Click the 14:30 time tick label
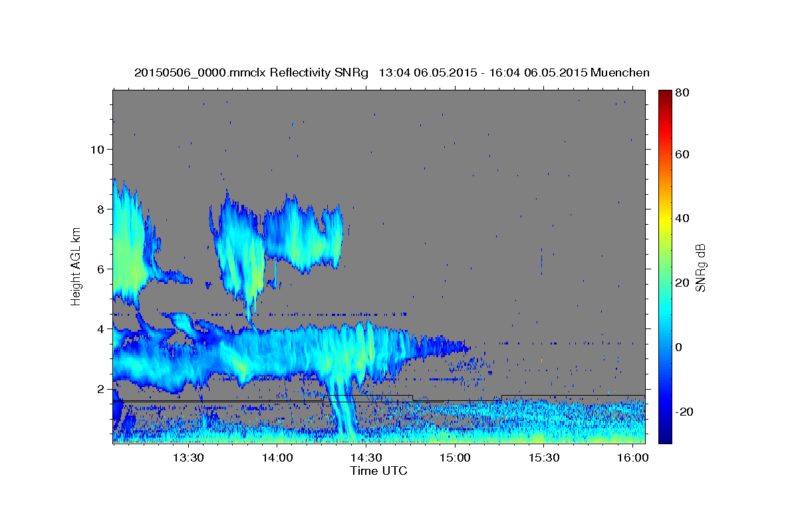This screenshot has height=532, width=798. [x=366, y=458]
